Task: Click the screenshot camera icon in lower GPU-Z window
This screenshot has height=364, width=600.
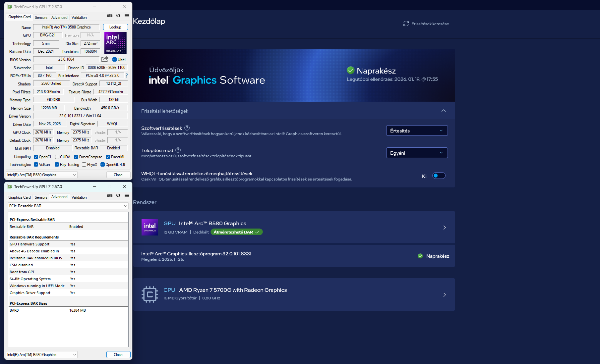Action: [x=110, y=195]
